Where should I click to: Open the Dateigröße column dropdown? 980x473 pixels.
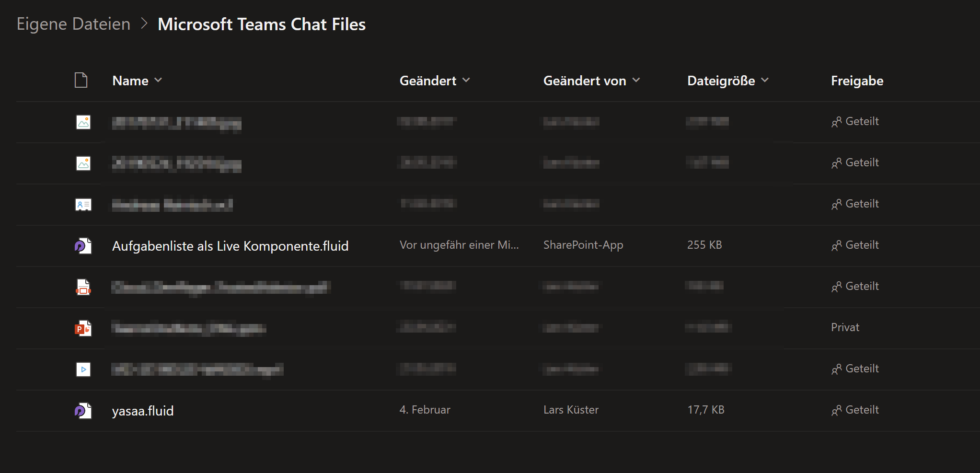(x=765, y=81)
